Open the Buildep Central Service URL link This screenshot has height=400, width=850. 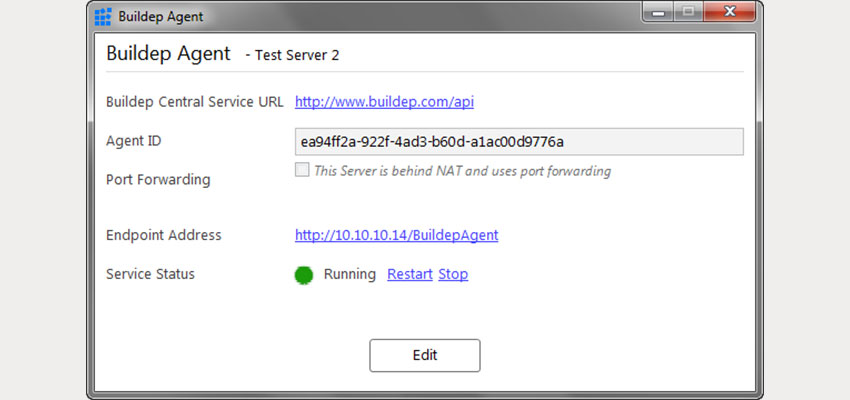[384, 102]
